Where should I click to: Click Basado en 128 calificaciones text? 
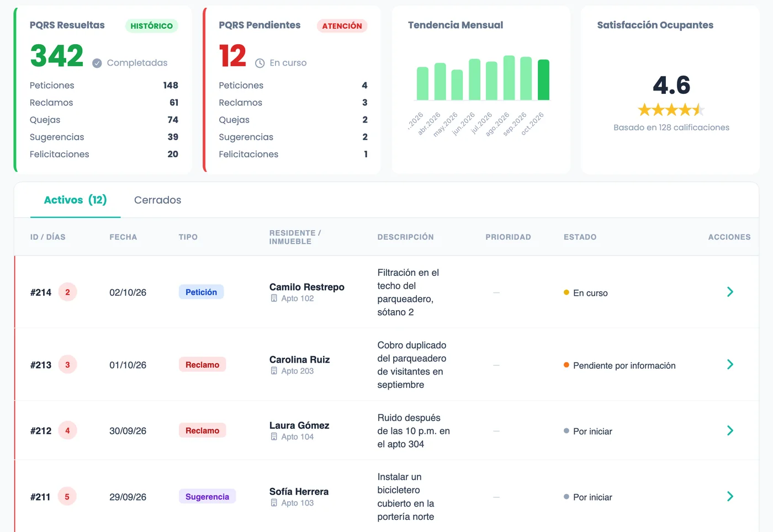671,127
